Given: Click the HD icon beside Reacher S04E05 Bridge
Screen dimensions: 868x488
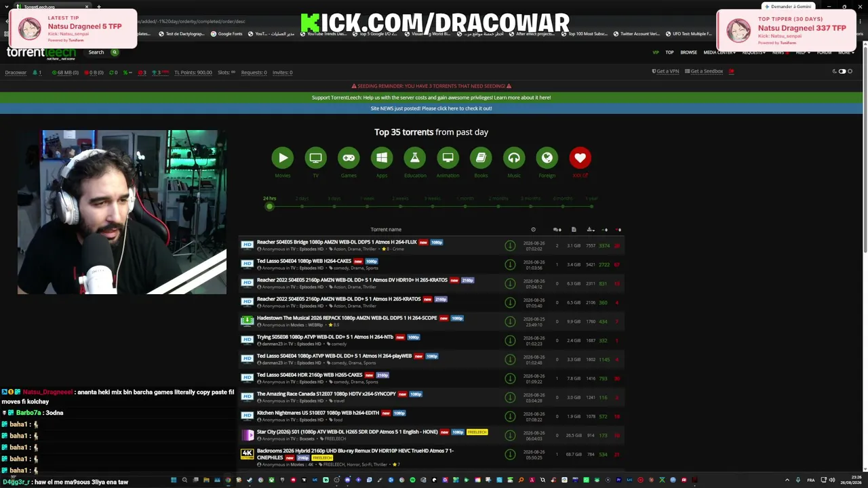Looking at the screenshot, I should point(247,245).
